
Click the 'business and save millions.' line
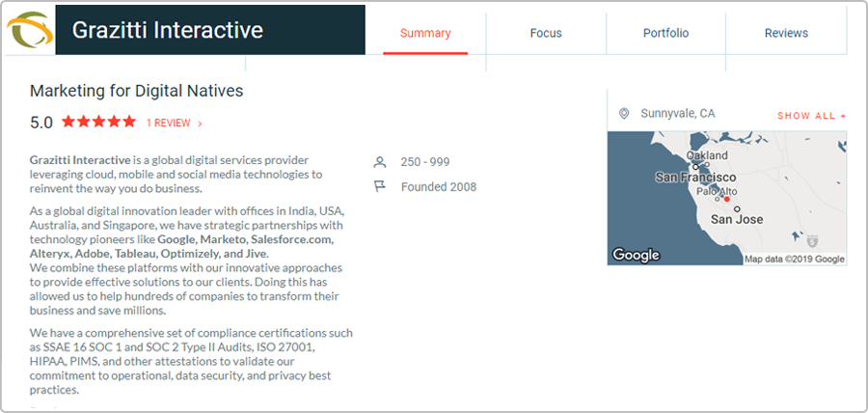[98, 311]
